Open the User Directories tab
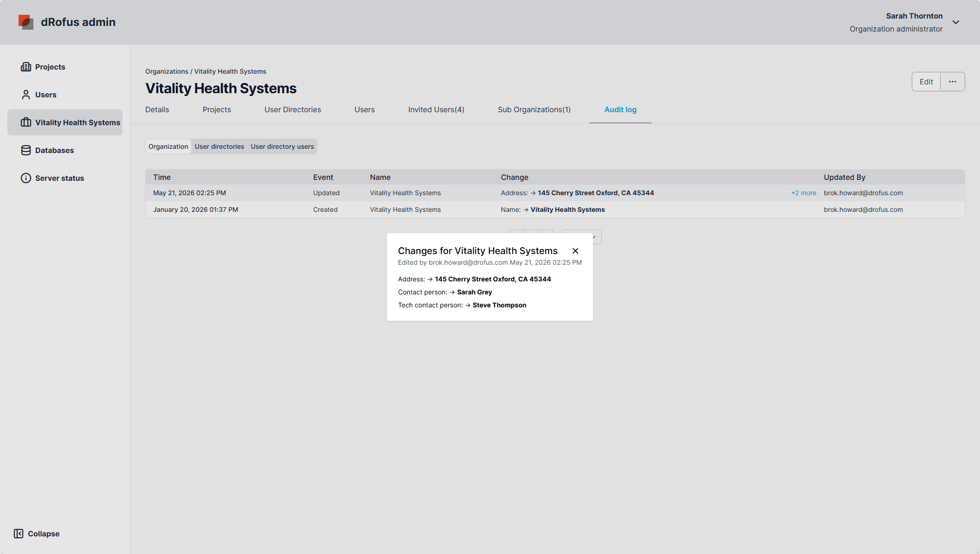 pos(293,109)
